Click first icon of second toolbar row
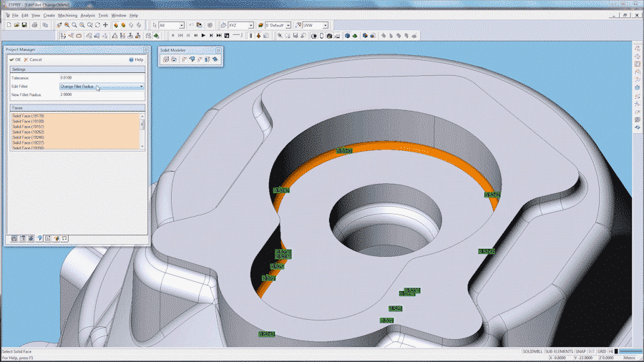The height and width of the screenshot is (362, 644). (x=63, y=36)
